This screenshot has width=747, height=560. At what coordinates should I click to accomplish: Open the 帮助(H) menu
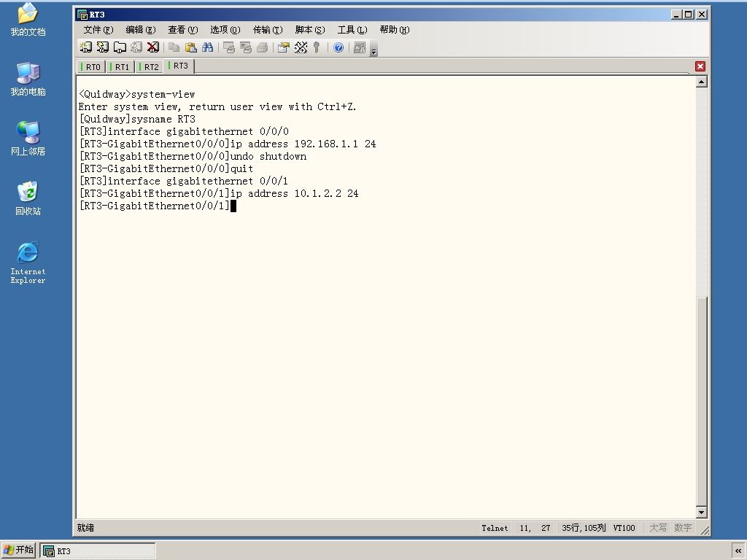click(x=395, y=29)
